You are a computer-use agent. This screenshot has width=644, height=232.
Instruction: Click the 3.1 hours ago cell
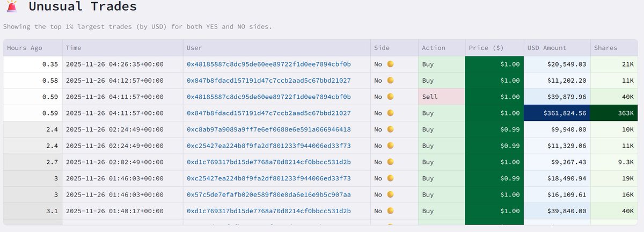(32, 211)
